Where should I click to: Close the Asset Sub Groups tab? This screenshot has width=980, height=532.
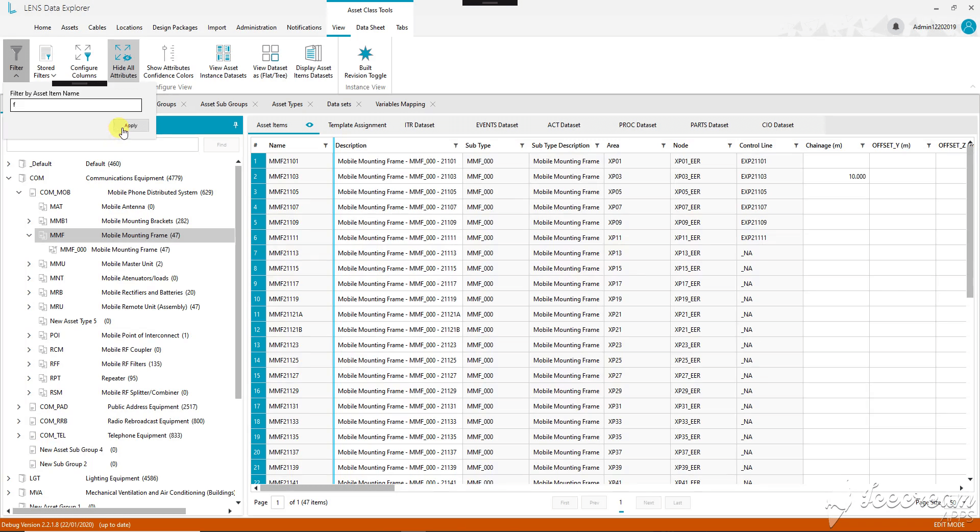click(255, 104)
